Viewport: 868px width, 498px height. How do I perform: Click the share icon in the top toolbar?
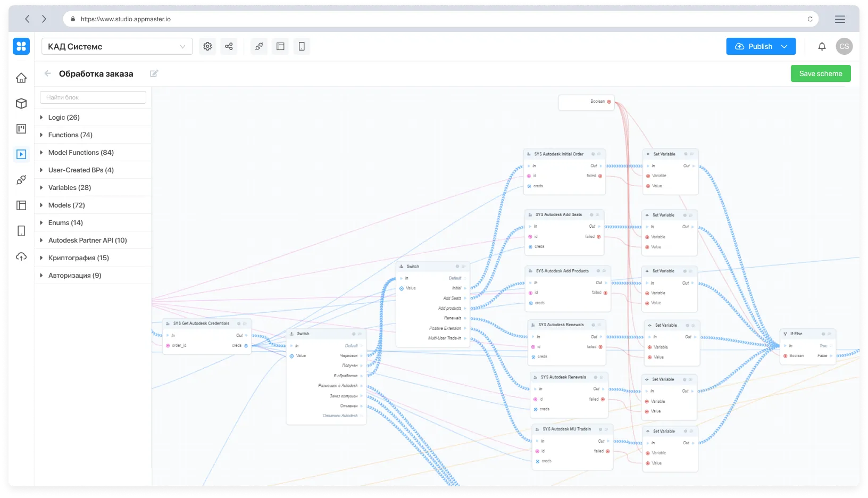click(229, 46)
